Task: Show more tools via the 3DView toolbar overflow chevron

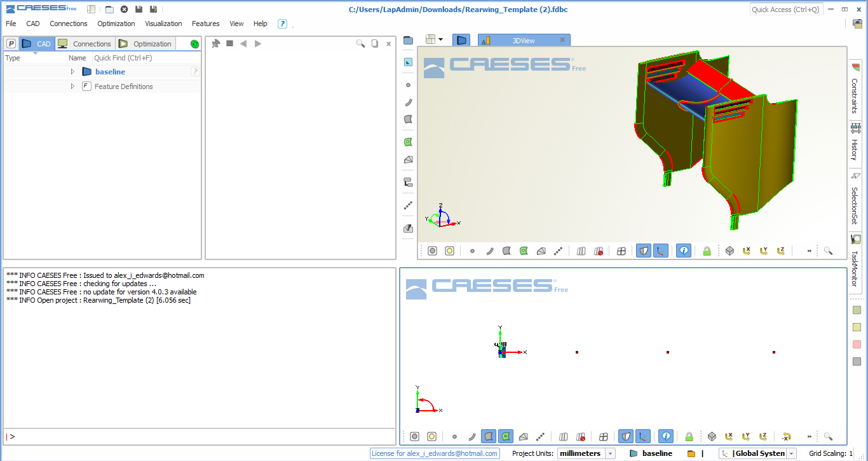Action: point(810,251)
